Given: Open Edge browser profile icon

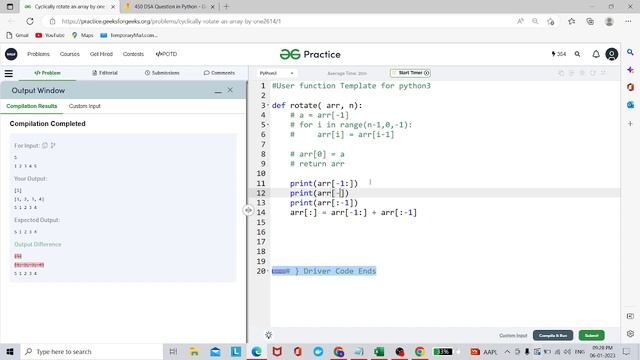Looking at the screenshot, I should point(609,21).
